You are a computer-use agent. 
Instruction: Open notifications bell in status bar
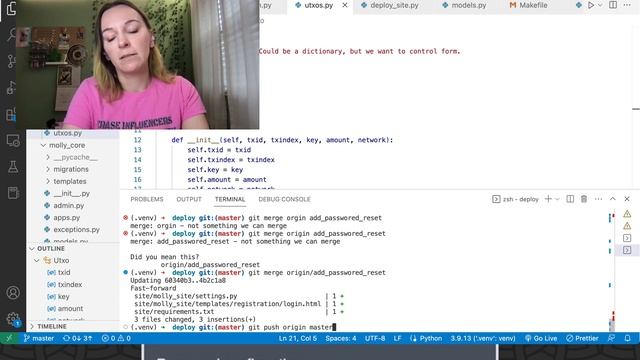click(627, 338)
